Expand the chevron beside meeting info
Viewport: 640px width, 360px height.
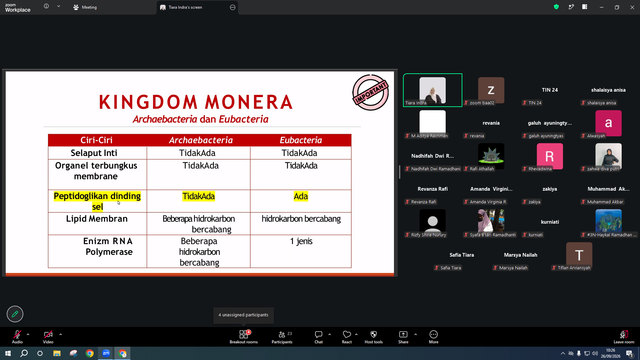58,7
